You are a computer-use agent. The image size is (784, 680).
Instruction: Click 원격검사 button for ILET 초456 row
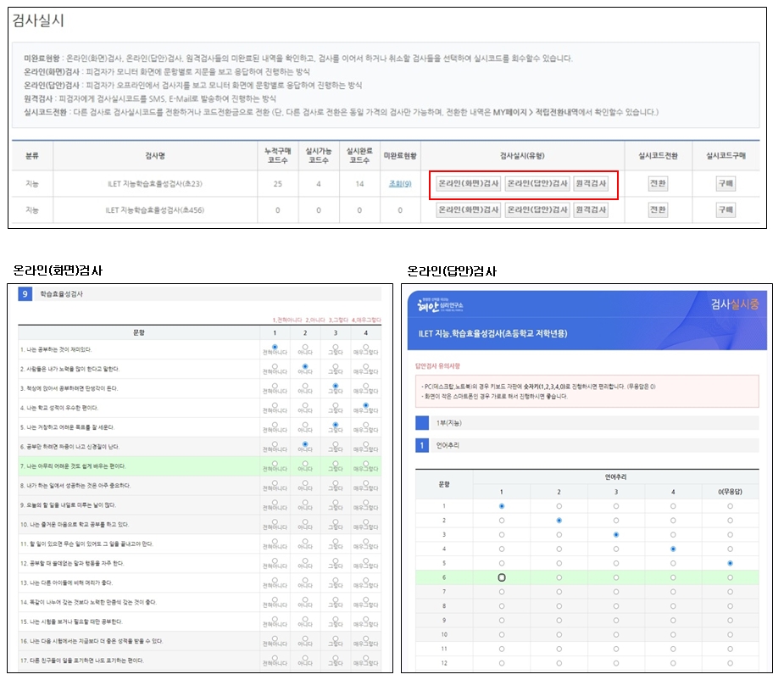coord(591,209)
